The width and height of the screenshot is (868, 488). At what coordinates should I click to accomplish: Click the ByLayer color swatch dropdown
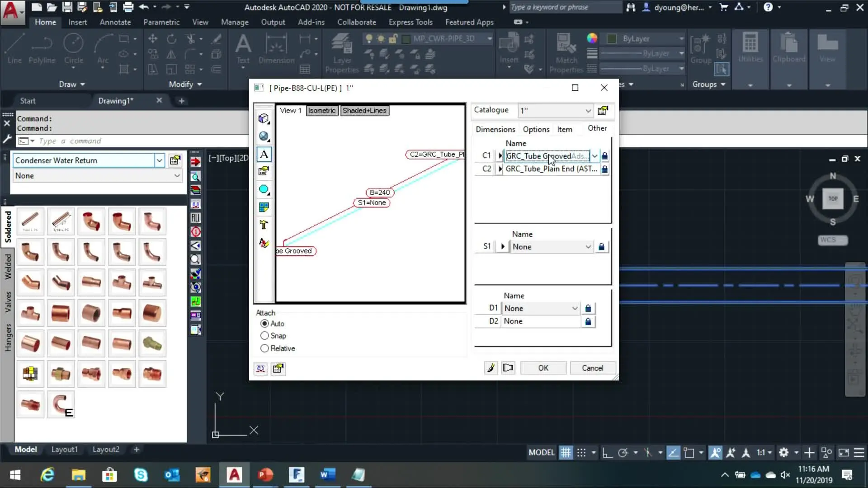pos(646,39)
